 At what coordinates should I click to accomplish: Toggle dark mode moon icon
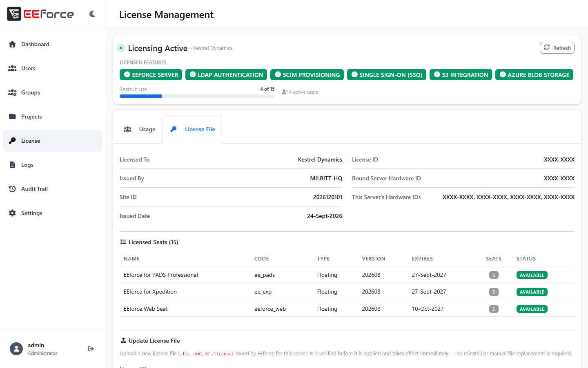point(92,14)
